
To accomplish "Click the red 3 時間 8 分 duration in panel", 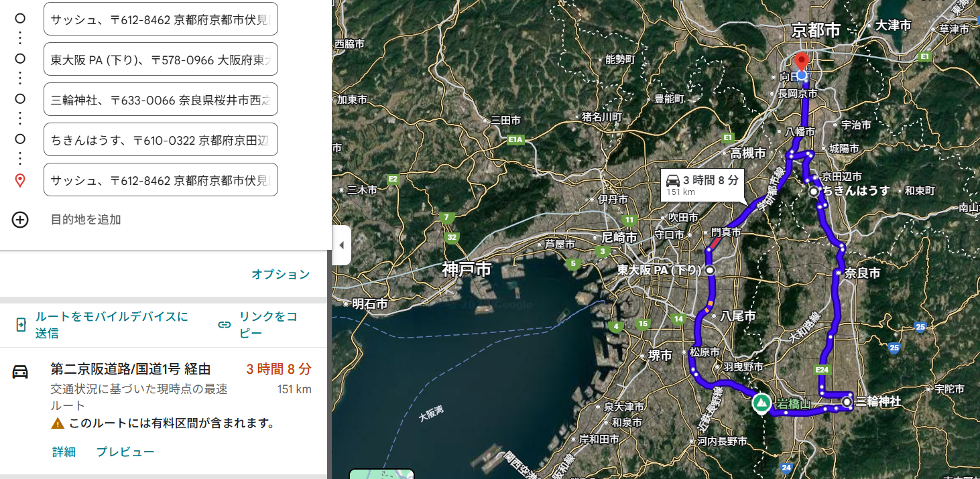I will pos(279,369).
